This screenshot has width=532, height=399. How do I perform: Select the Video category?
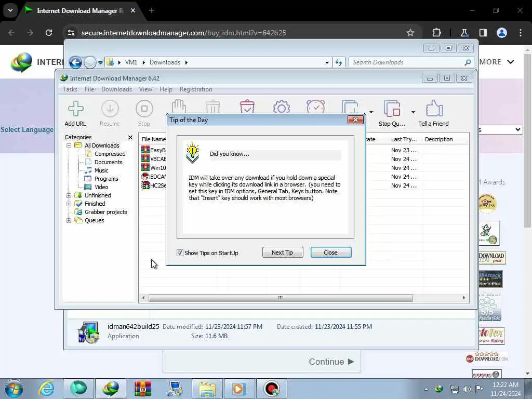point(101,187)
